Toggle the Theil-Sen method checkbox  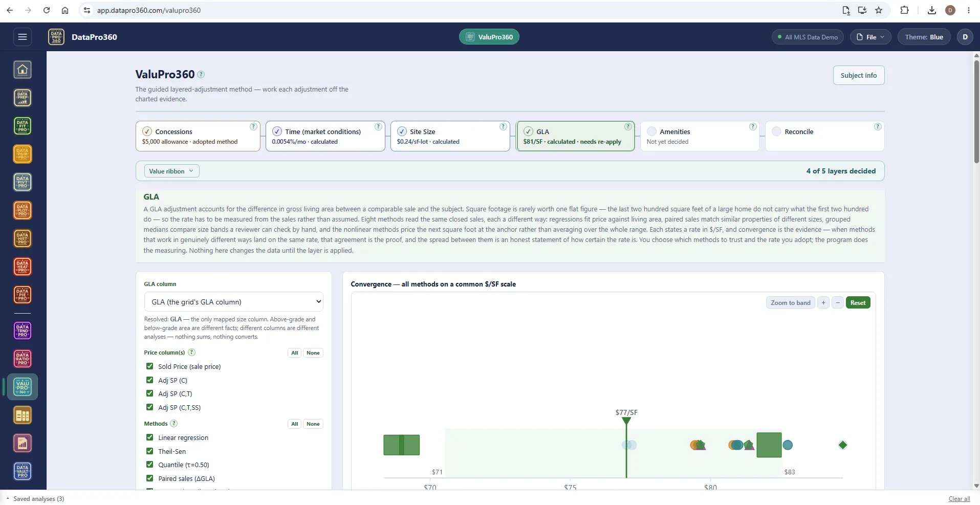pos(149,451)
